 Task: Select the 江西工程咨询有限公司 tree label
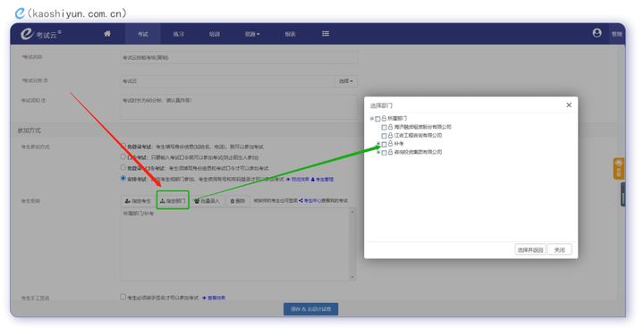pyautogui.click(x=418, y=135)
